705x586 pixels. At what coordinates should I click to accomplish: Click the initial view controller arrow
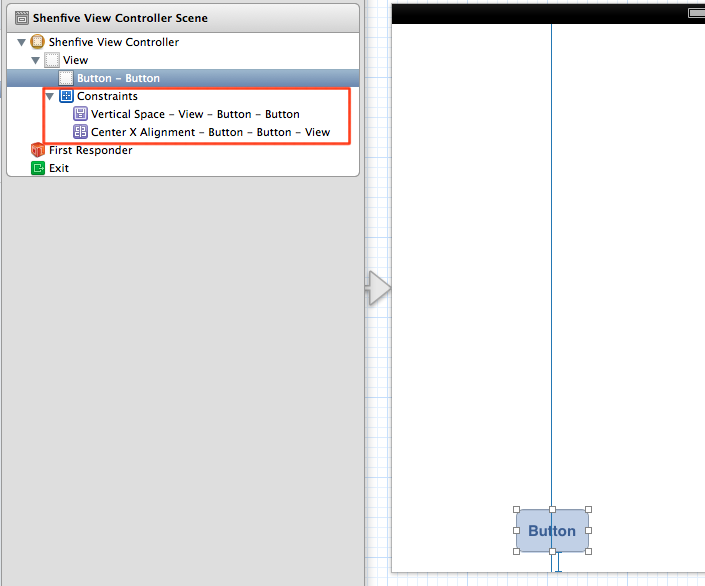378,288
